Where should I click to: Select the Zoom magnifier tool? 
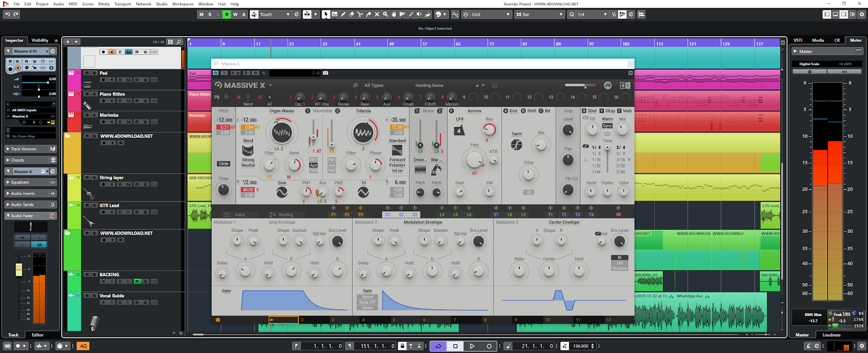tap(386, 15)
